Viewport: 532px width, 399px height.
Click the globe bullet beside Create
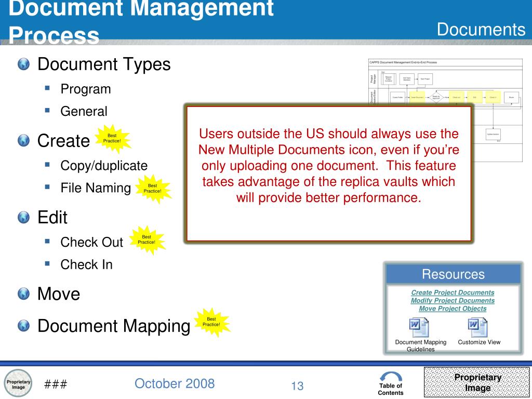pyautogui.click(x=23, y=140)
